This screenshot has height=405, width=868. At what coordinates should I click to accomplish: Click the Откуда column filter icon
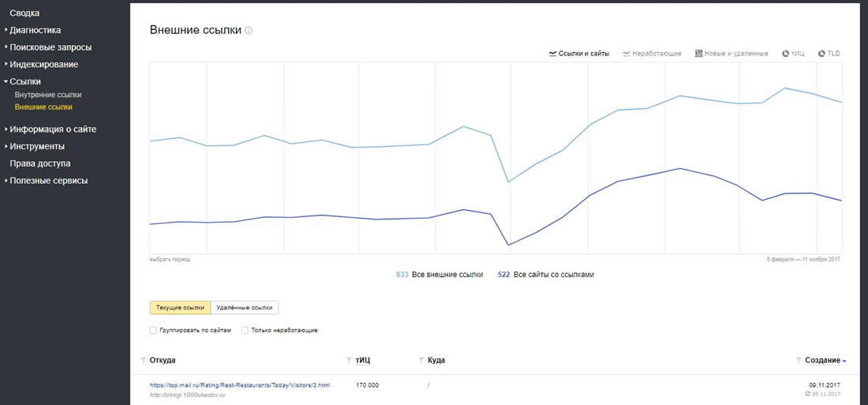[x=143, y=361]
